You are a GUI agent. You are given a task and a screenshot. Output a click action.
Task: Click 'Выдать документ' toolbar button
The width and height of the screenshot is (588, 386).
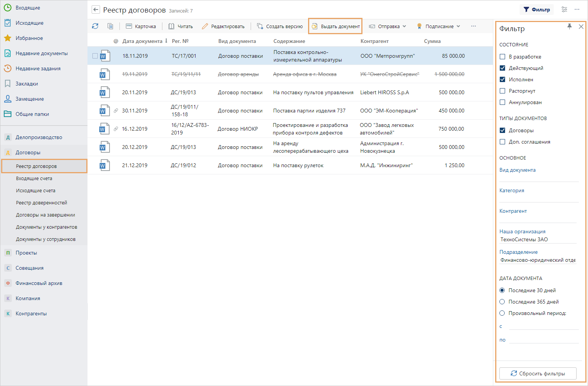[x=335, y=26]
